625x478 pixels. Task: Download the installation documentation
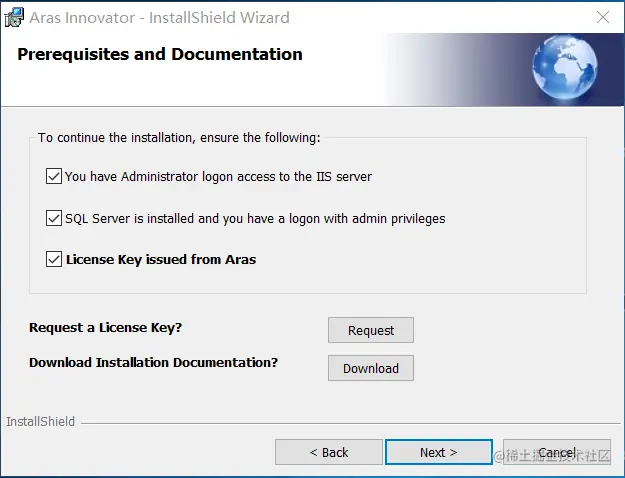click(370, 368)
